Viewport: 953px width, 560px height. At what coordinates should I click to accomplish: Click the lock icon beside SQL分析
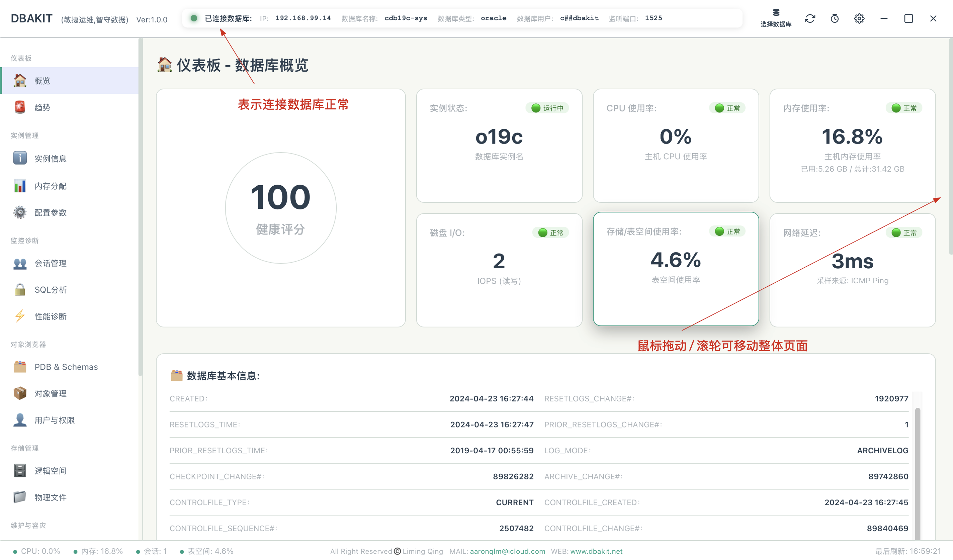click(20, 290)
